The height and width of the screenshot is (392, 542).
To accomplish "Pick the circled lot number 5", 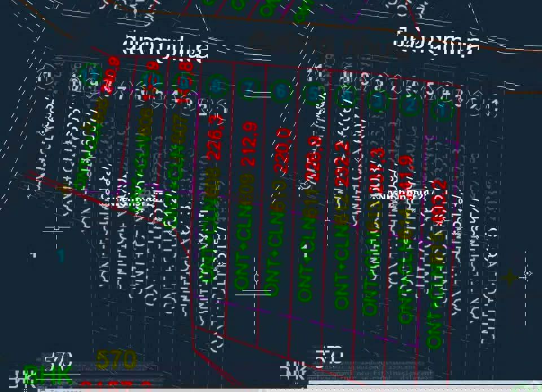I will click(313, 94).
